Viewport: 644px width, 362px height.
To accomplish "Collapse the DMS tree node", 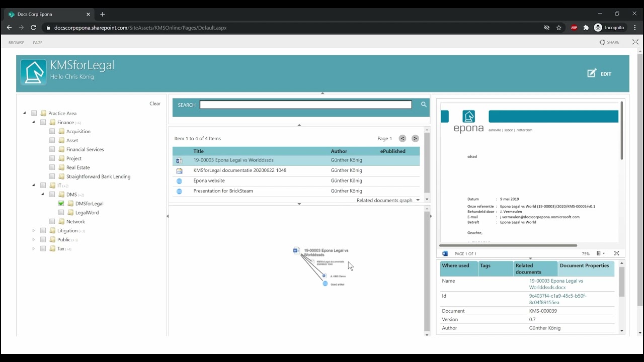I will point(43,195).
